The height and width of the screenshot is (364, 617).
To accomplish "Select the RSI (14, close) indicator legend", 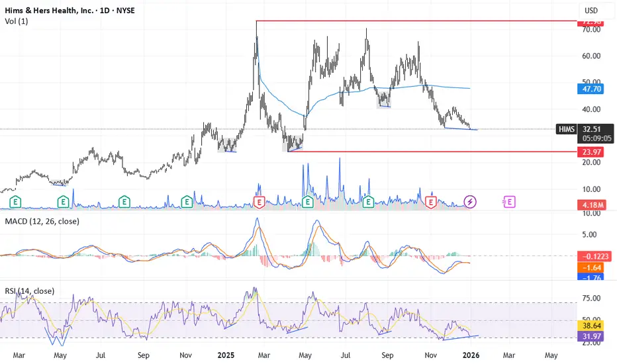I will [x=30, y=291].
